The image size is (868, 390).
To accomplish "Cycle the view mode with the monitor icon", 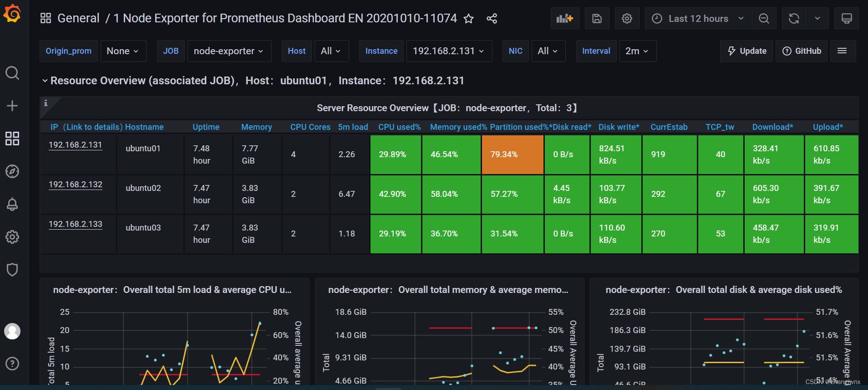I will (x=847, y=19).
